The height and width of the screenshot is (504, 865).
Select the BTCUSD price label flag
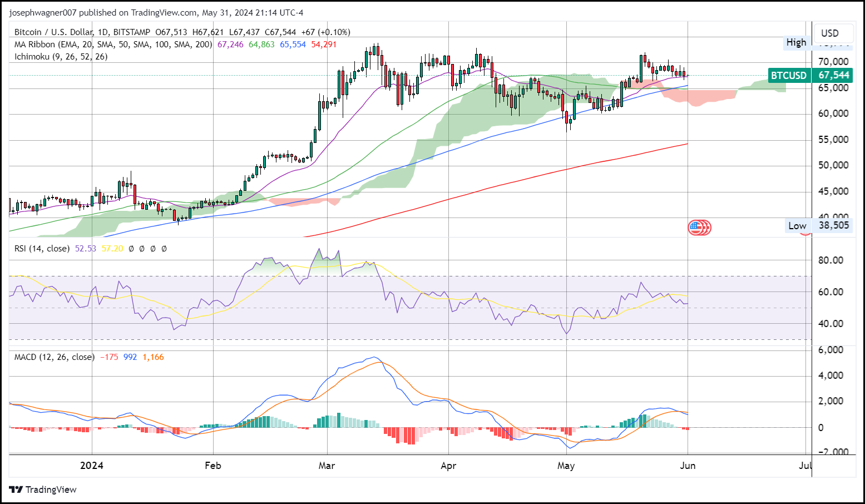tap(789, 75)
